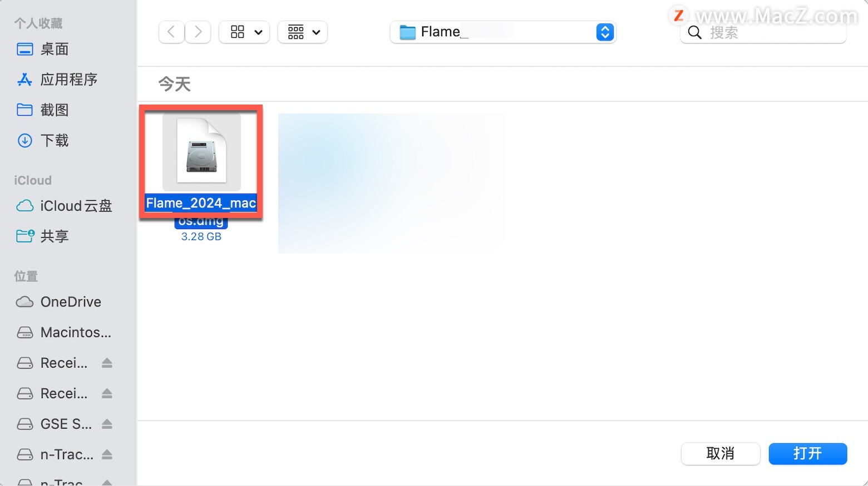Click the magnifying glass search icon
Viewport: 868px width, 486px height.
[x=694, y=33]
